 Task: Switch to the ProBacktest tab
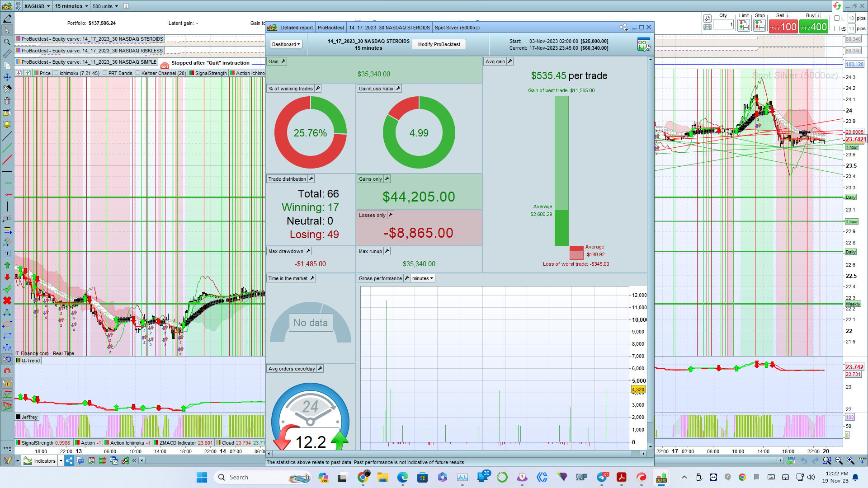pos(330,28)
